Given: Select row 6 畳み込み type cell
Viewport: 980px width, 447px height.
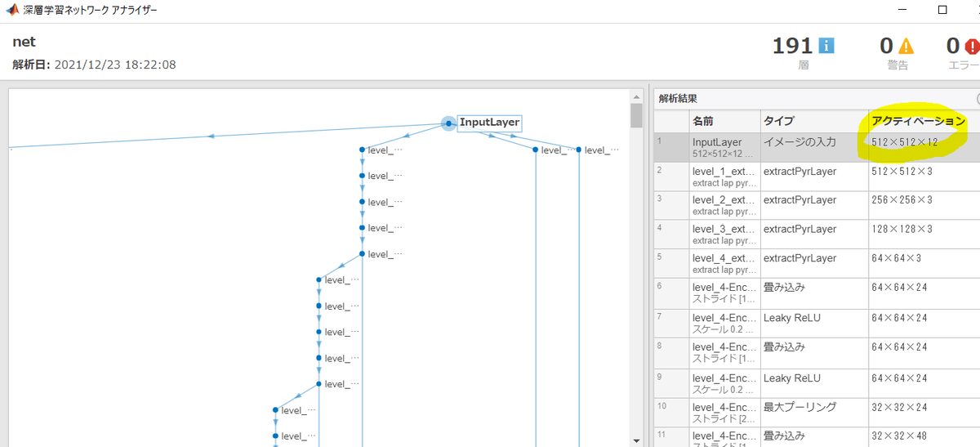Looking at the screenshot, I should click(x=814, y=294).
